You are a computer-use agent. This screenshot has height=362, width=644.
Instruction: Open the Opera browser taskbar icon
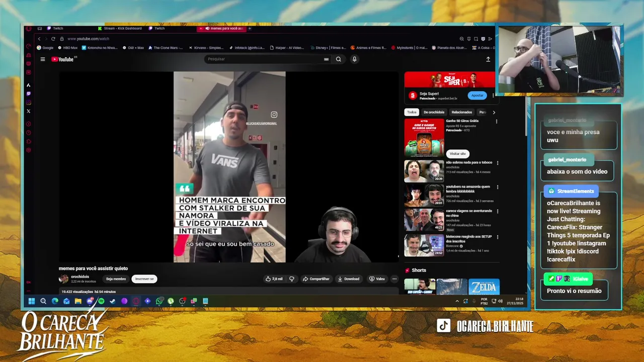pos(136,301)
